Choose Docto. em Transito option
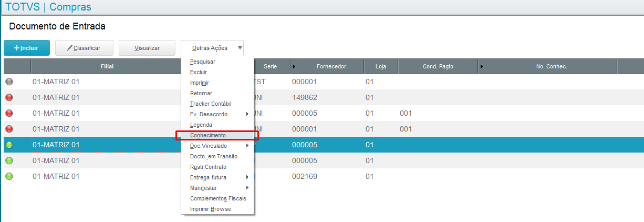The image size is (644, 222). (217, 156)
